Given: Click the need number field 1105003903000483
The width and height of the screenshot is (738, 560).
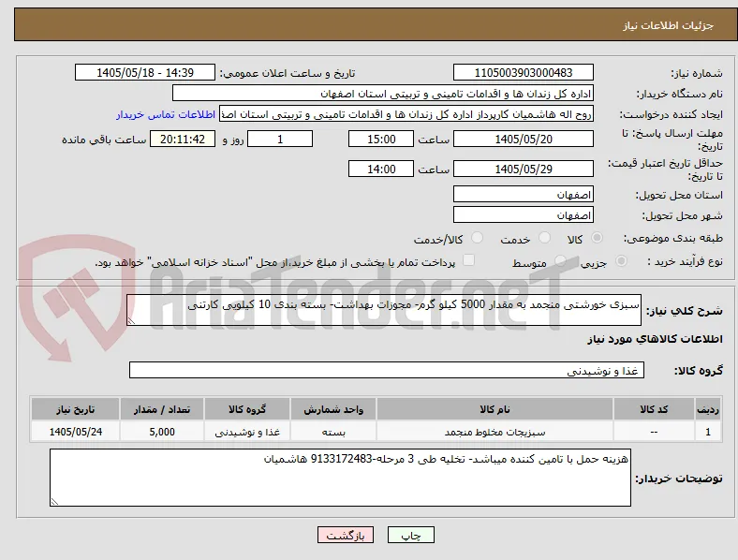Looking at the screenshot, I should tap(523, 72).
